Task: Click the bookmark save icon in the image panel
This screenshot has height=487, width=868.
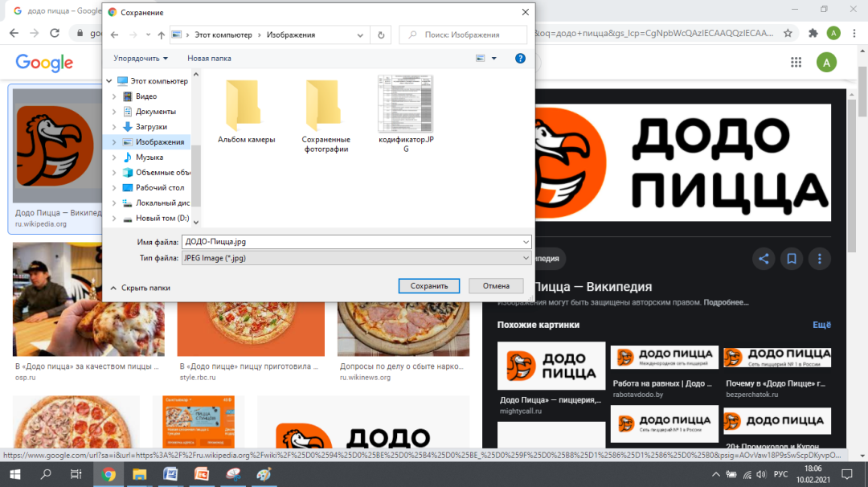Action: pyautogui.click(x=792, y=259)
